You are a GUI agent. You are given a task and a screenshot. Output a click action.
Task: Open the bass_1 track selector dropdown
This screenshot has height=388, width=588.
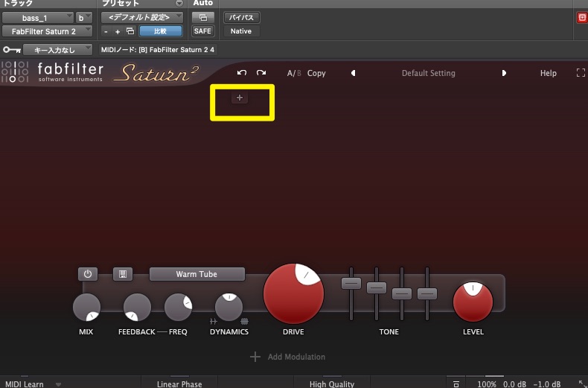click(36, 17)
